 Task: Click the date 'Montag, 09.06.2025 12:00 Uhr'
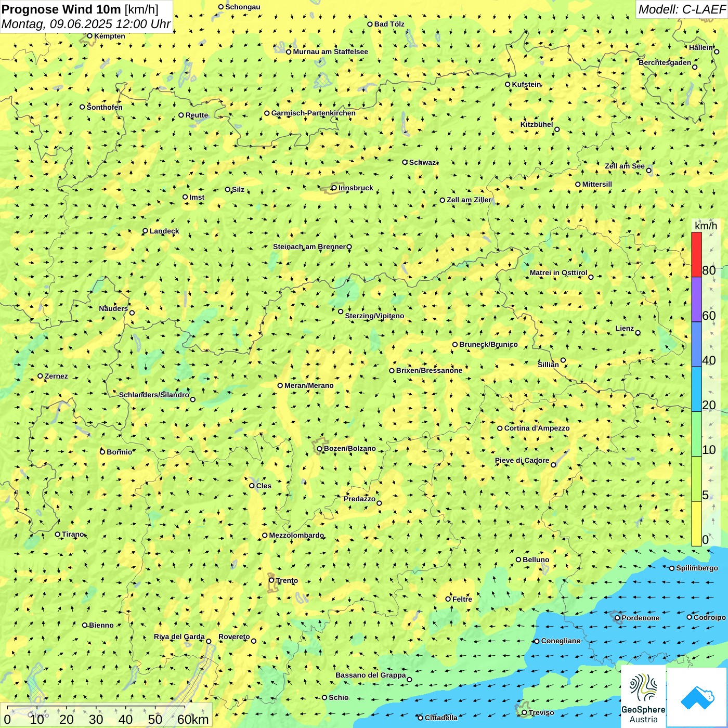[x=86, y=24]
